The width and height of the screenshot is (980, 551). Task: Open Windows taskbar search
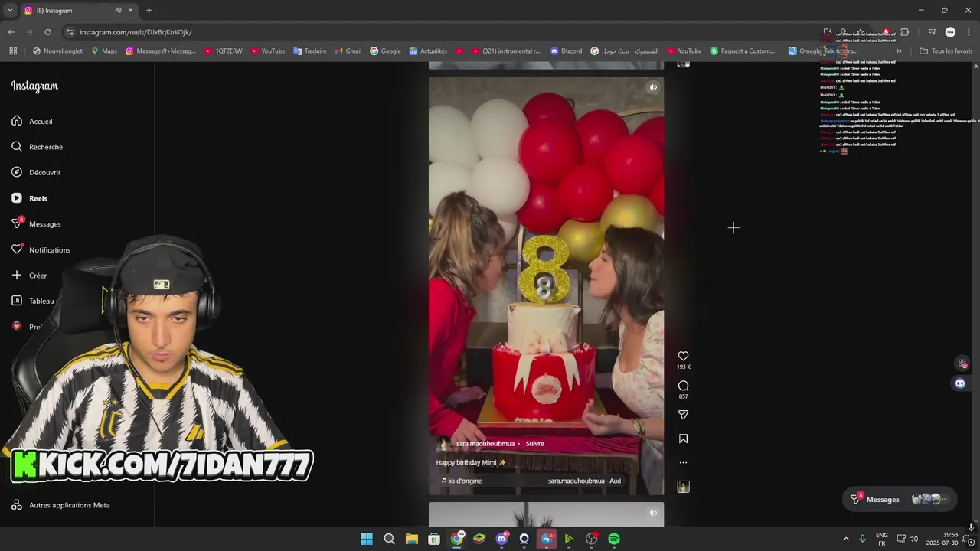(389, 539)
